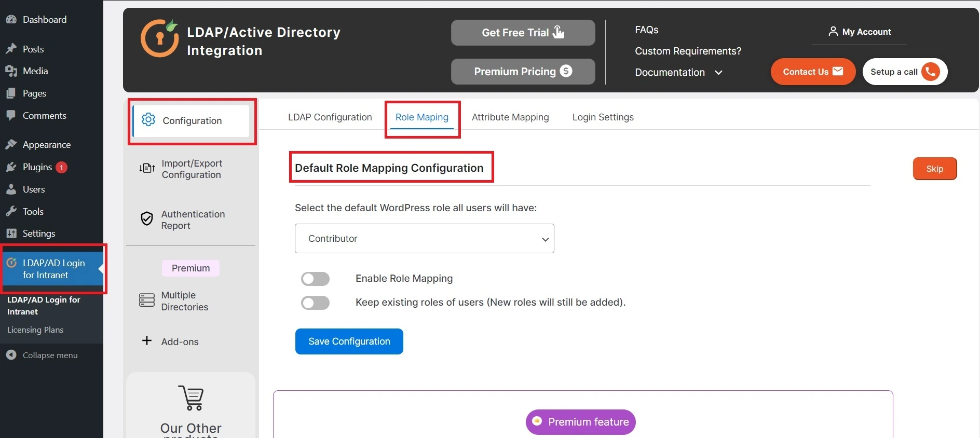Open LDAP/AD Login for Intranet submenu item
The height and width of the screenshot is (438, 980).
[x=44, y=306]
